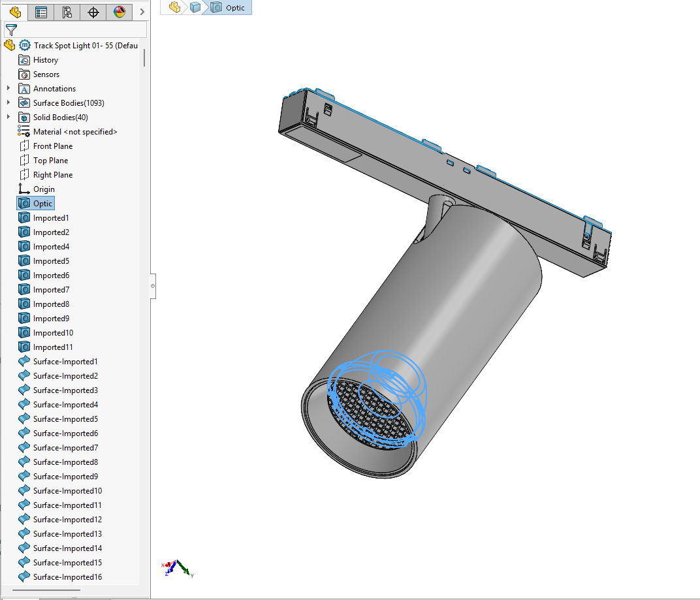
Task: Collapse the feature tree panel handle
Action: click(153, 286)
